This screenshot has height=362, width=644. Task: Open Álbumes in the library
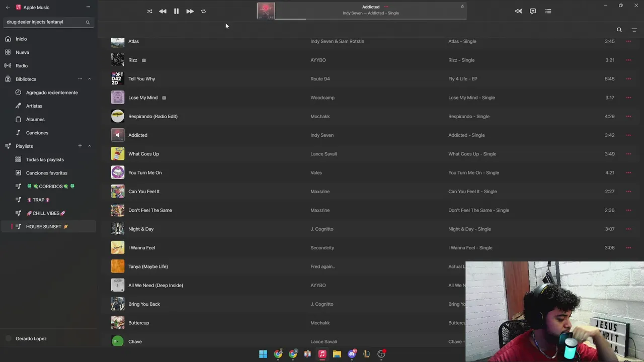pos(35,119)
